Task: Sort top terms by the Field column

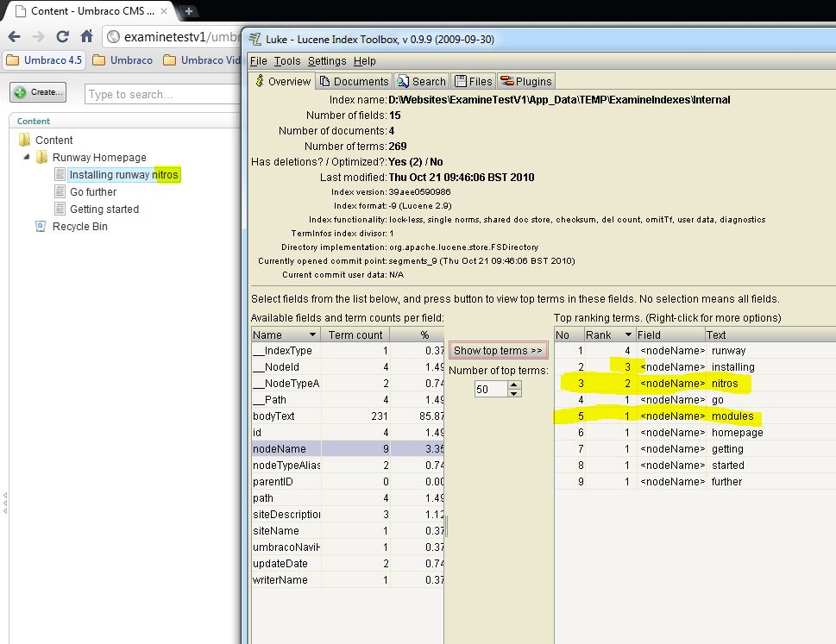Action: click(x=670, y=335)
